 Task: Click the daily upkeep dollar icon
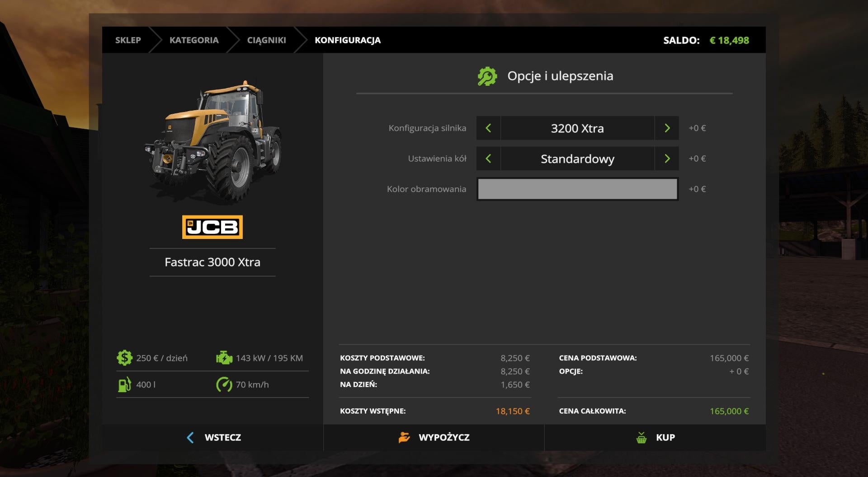coord(124,358)
